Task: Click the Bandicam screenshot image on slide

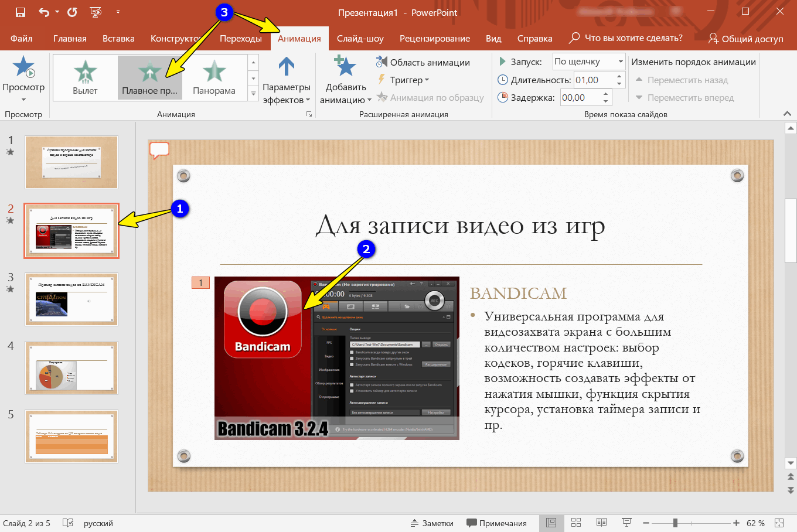Action: pyautogui.click(x=337, y=358)
